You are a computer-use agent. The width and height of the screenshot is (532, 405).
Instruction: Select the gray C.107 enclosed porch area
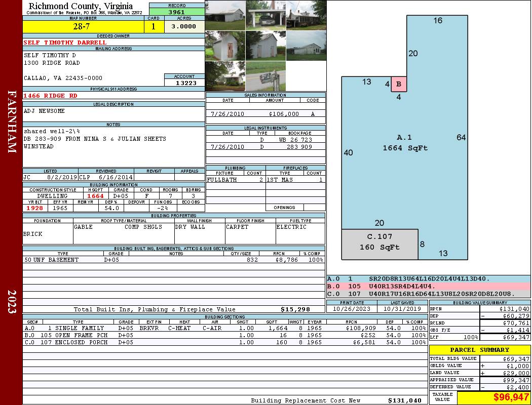pos(379,242)
